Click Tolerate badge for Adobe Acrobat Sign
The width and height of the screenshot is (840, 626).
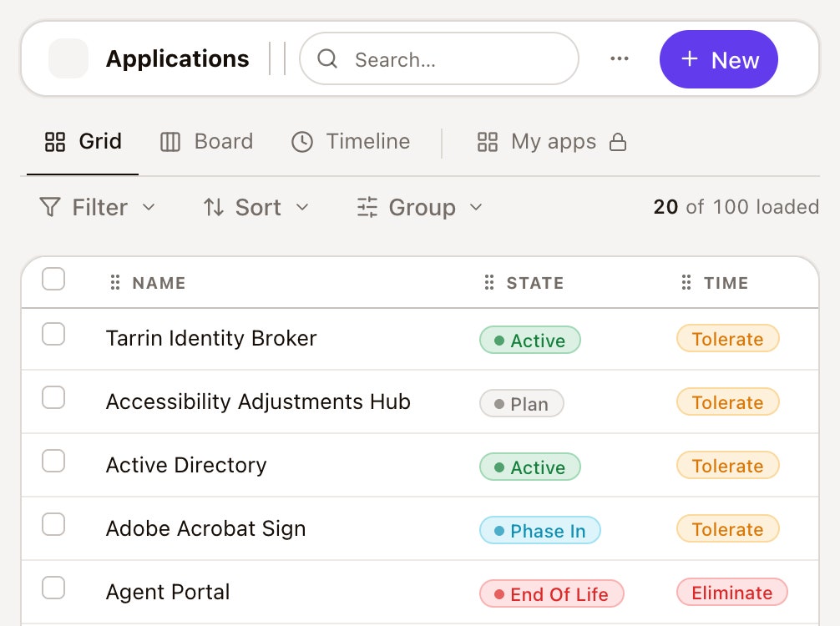tap(727, 528)
